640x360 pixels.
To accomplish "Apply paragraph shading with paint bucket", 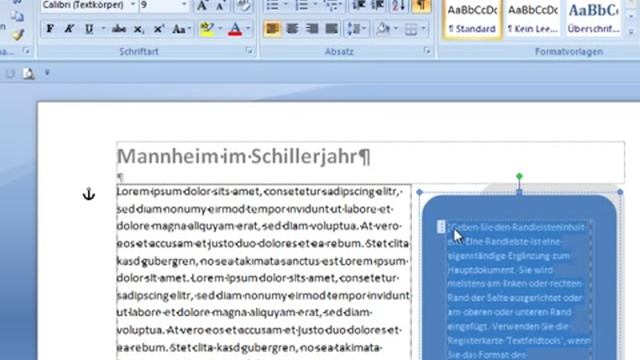I will (x=384, y=29).
